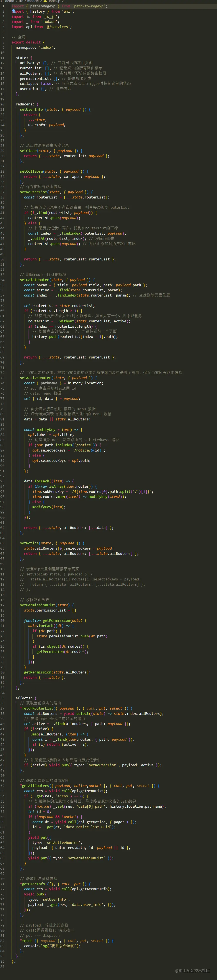217x980 pixels.
Task: Open the trailing '...' breadcrumb symbol
Action: coord(66,1)
